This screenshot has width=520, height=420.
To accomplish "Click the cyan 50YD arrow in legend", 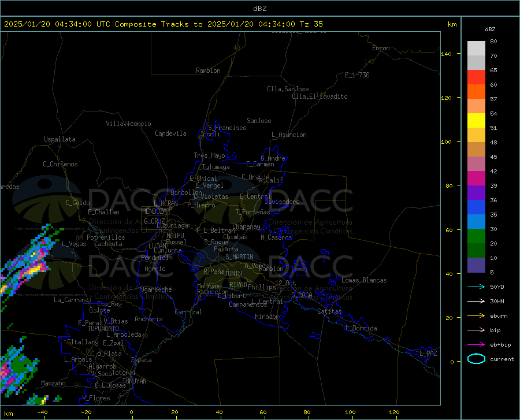I will [x=476, y=287].
